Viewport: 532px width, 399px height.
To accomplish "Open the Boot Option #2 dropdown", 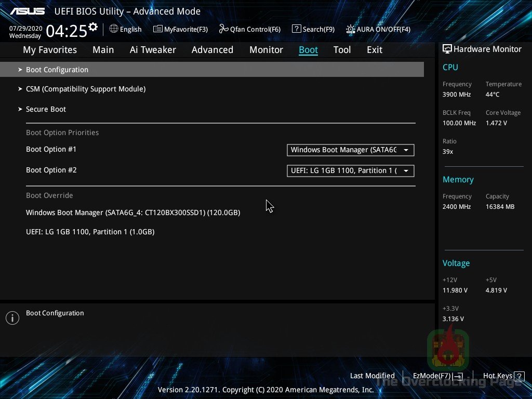I will pos(350,170).
